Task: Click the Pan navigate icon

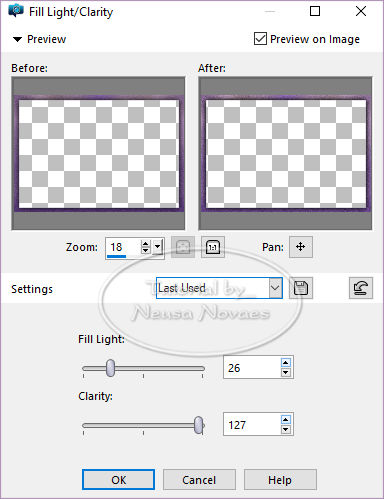Action: [301, 247]
